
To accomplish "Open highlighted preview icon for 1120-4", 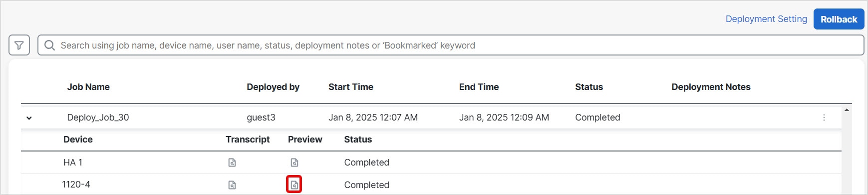I will point(294,184).
